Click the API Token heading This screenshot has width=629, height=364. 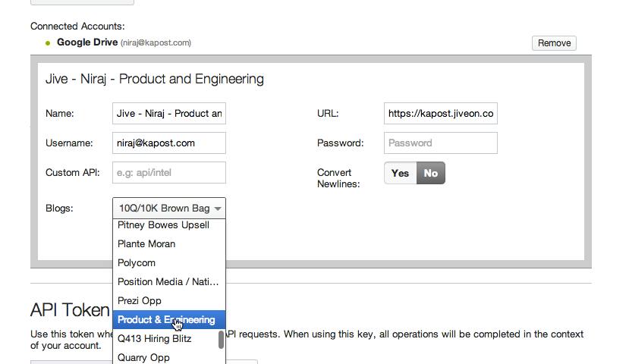click(x=70, y=310)
